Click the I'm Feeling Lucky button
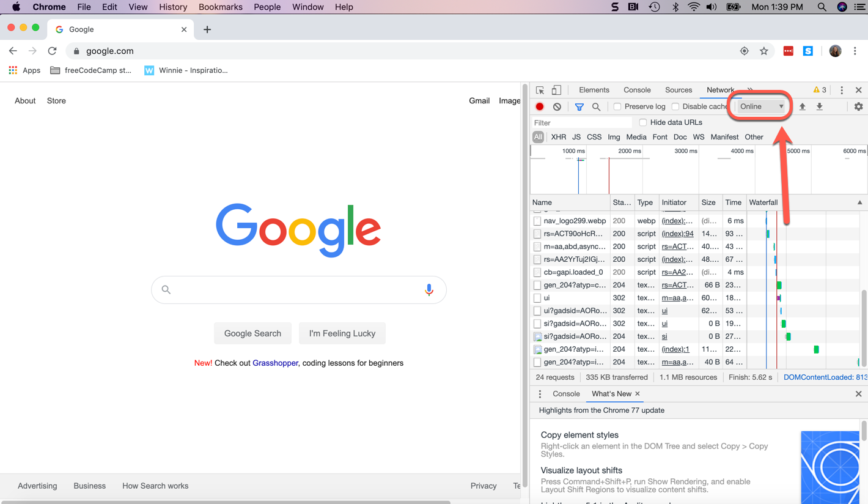 click(342, 333)
